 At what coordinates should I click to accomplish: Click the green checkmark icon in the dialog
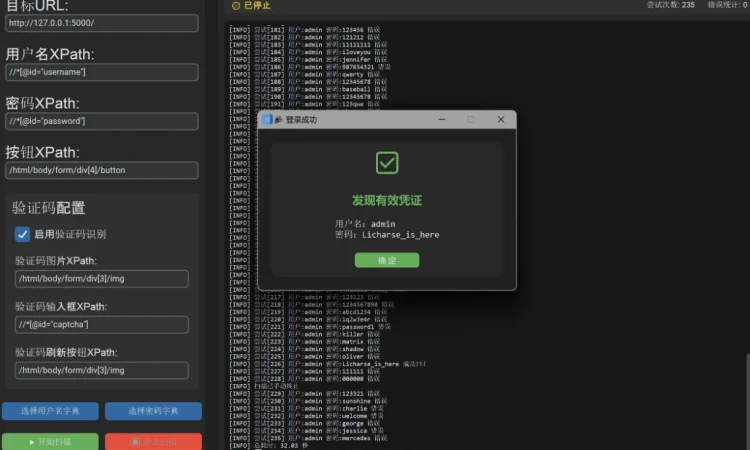pos(386,163)
